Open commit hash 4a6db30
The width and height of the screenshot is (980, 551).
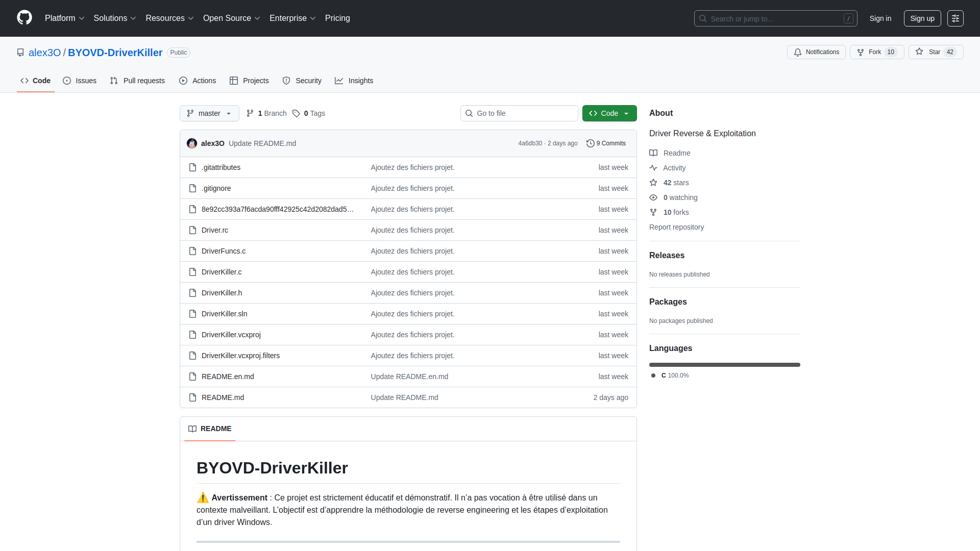pyautogui.click(x=530, y=143)
